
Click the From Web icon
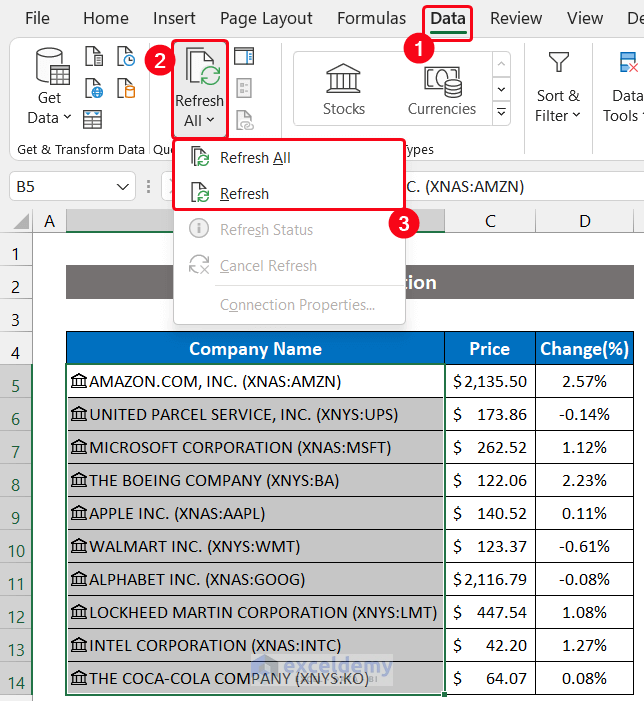tap(93, 88)
